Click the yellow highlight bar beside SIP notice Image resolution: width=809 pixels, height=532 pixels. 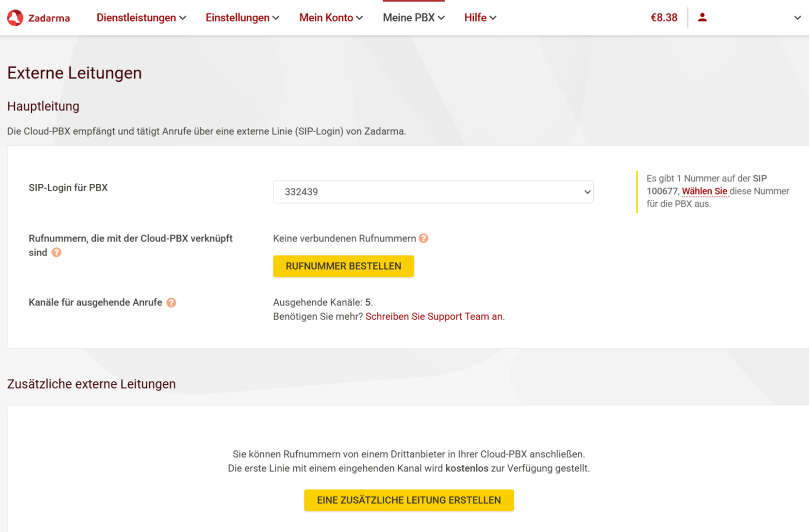[x=637, y=191]
